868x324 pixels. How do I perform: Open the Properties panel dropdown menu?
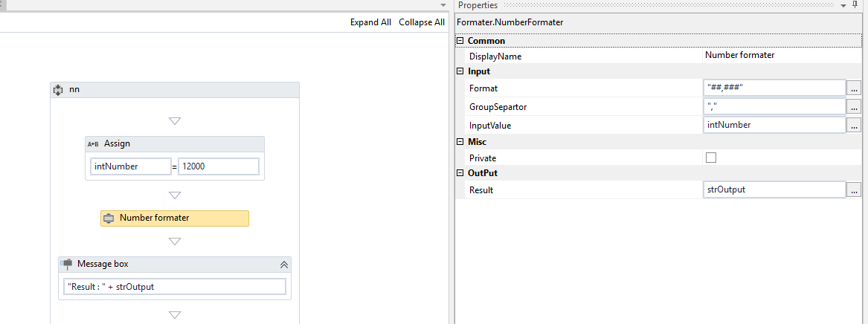click(843, 5)
